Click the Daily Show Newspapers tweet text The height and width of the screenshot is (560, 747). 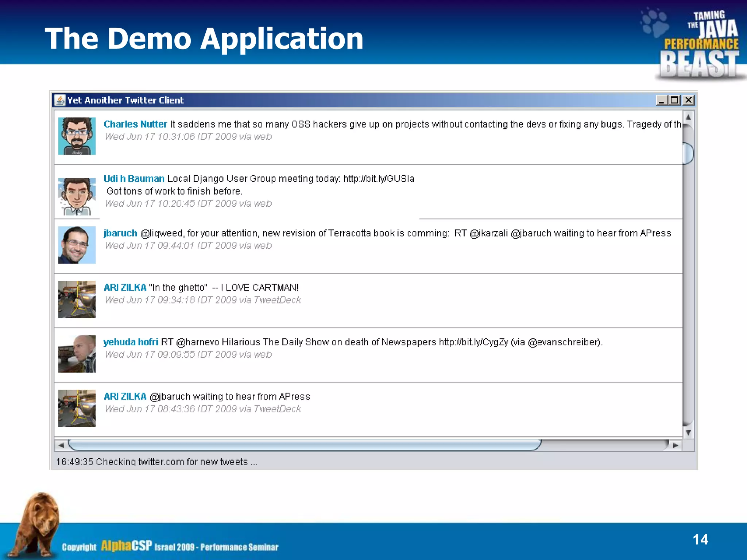[x=382, y=342]
